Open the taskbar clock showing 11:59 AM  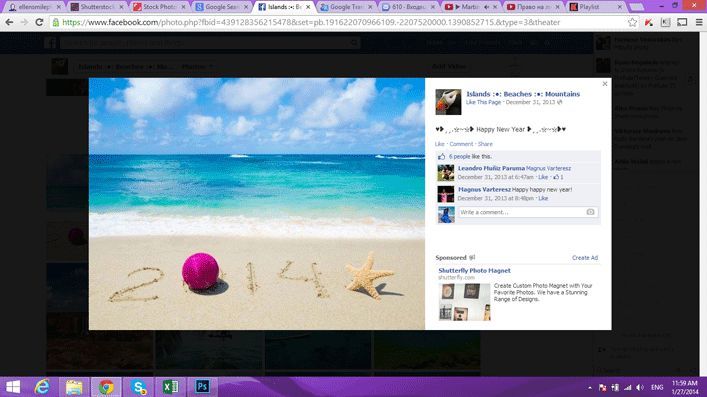tap(685, 388)
